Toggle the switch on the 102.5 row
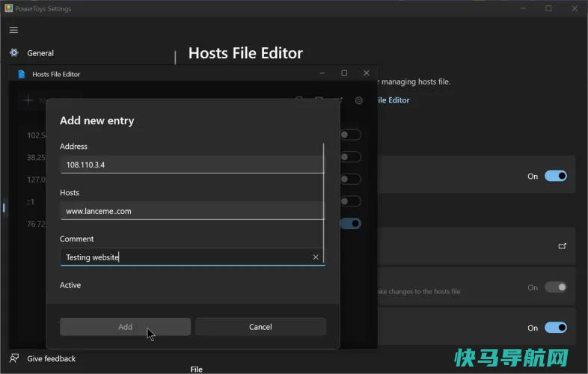588x374 pixels. coord(351,135)
